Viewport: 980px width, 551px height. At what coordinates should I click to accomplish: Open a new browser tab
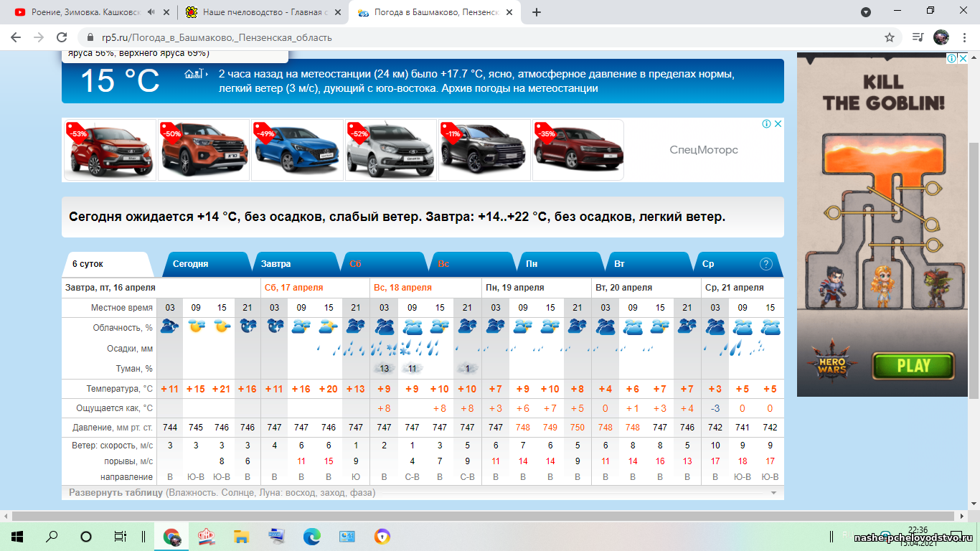point(537,12)
